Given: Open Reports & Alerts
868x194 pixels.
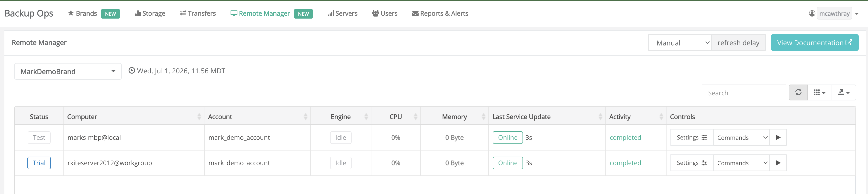Looking at the screenshot, I should click(440, 13).
